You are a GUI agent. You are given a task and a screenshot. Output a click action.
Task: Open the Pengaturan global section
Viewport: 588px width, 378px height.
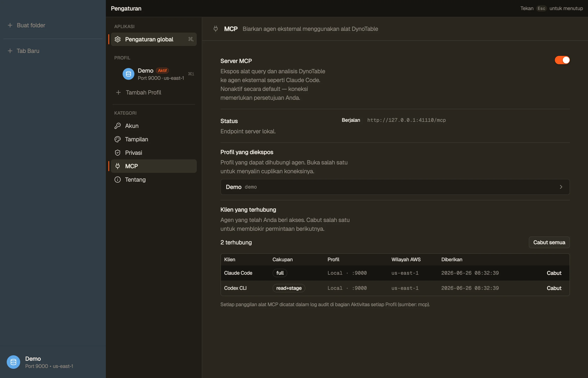coord(154,39)
